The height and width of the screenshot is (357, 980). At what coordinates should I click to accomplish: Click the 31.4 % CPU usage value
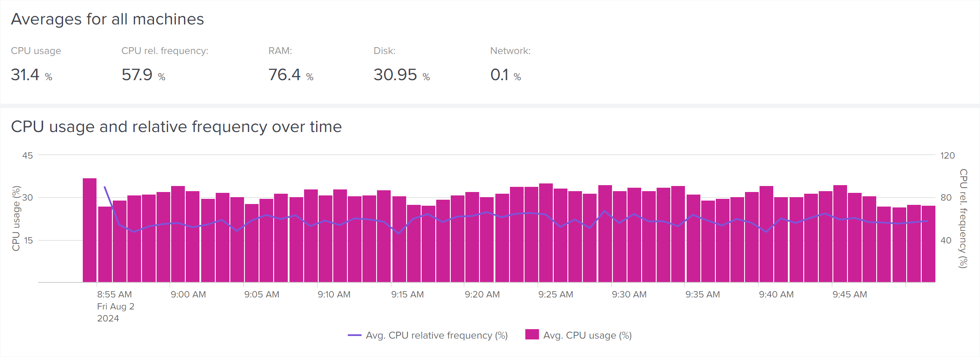pyautogui.click(x=31, y=75)
